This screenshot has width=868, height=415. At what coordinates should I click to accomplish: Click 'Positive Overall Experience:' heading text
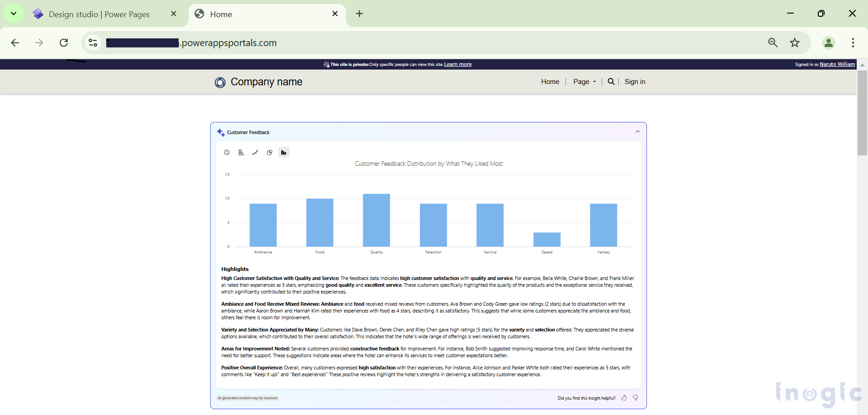252,368
